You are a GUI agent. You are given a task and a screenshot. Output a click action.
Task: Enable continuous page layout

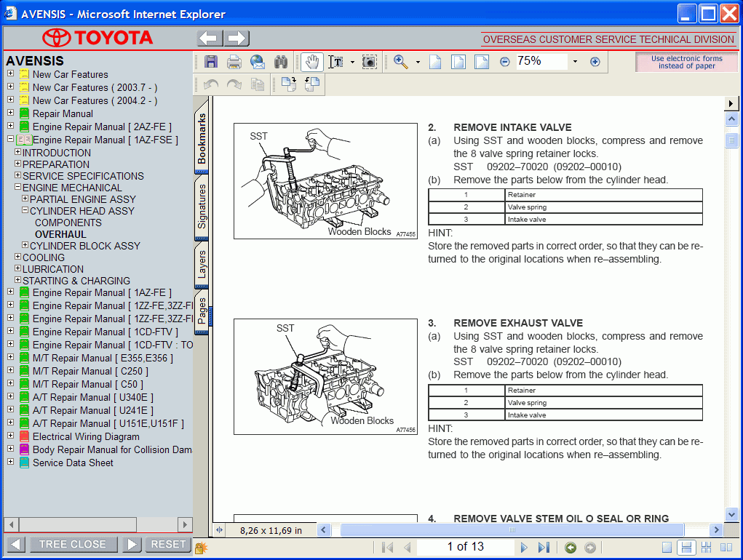coord(687,547)
